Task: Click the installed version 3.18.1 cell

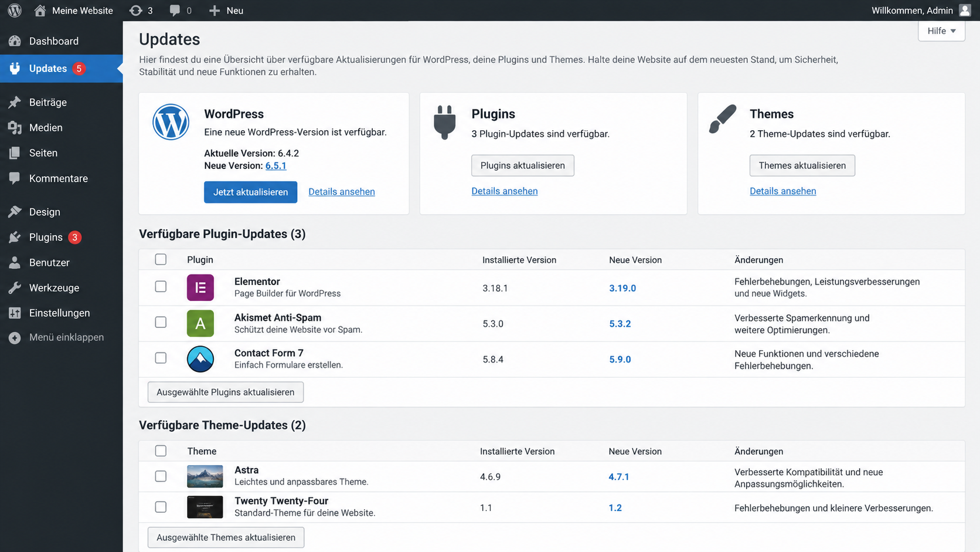Action: [x=495, y=288]
